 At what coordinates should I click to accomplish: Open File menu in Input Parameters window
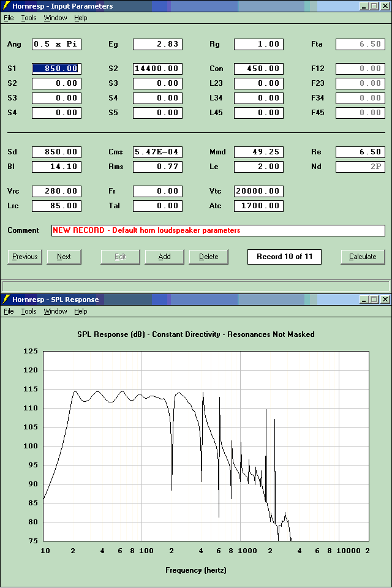tap(9, 18)
